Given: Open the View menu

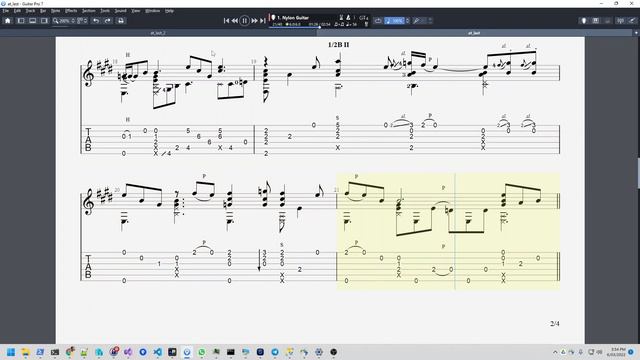Looking at the screenshot, I should click(x=136, y=11).
